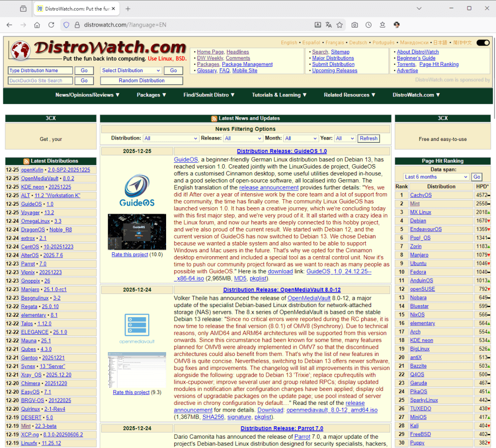Click the profile avatar icon

pos(396,25)
